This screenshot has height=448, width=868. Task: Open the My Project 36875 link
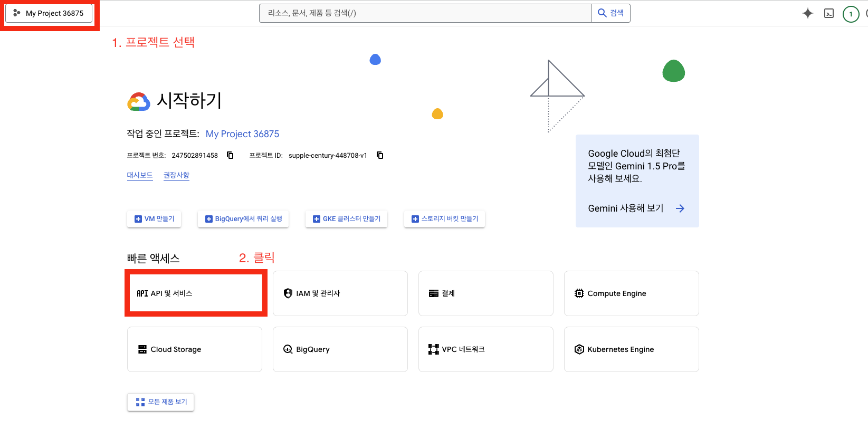tap(242, 134)
